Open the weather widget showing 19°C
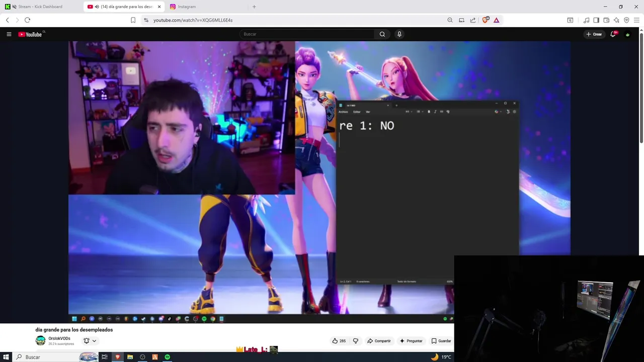The width and height of the screenshot is (644, 362). pos(441,357)
